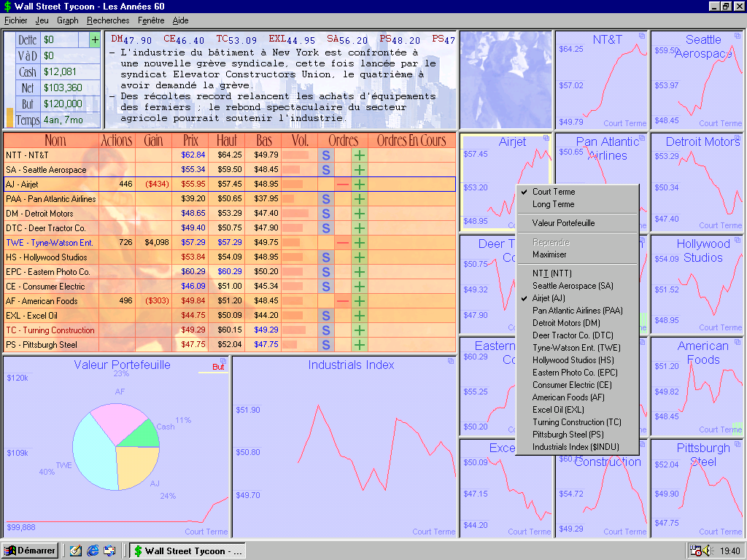Select checked Court Terme option in context menu
Image resolution: width=747 pixels, height=560 pixels.
pos(577,192)
